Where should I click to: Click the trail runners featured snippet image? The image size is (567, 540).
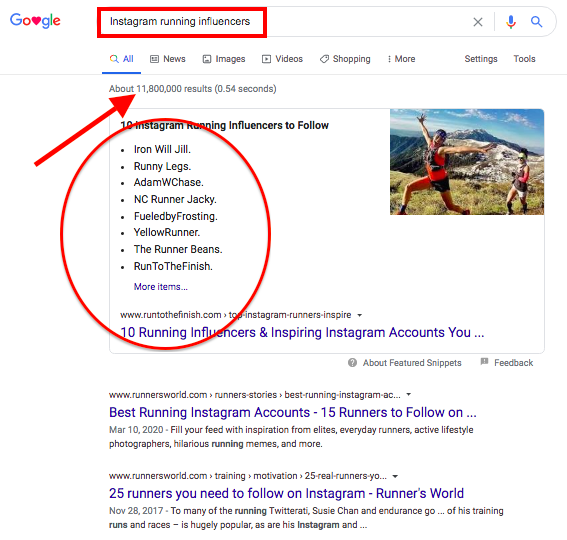(467, 162)
